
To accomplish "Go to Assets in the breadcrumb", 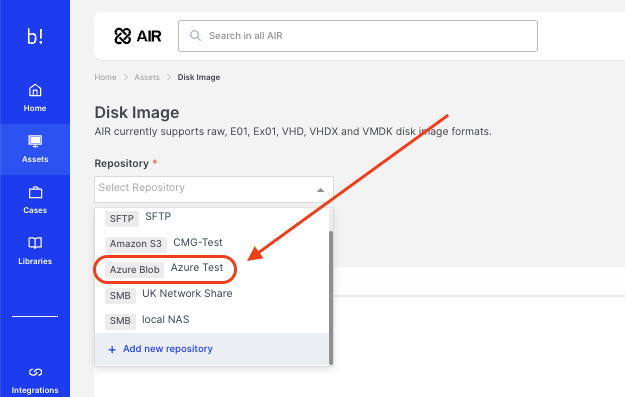I will (x=147, y=77).
